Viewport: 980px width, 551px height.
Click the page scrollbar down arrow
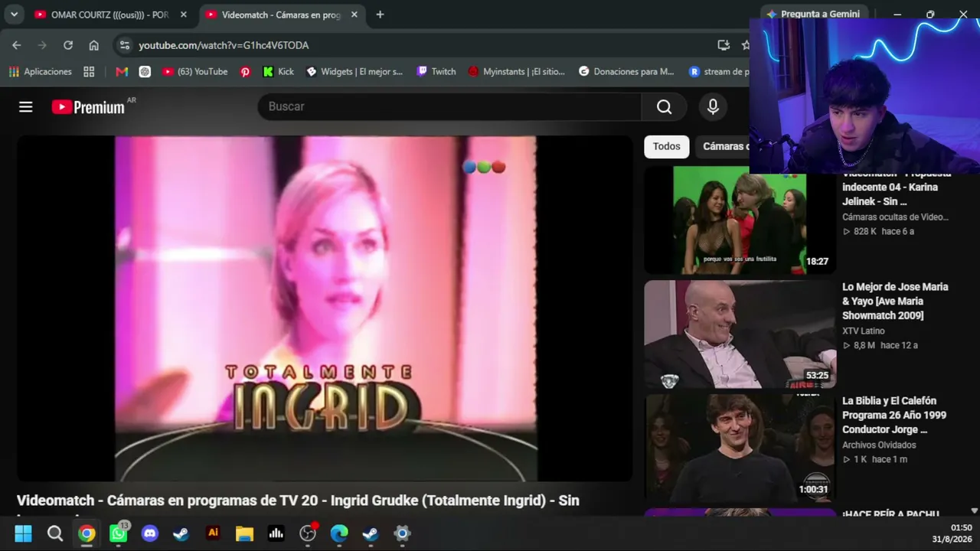(x=974, y=510)
